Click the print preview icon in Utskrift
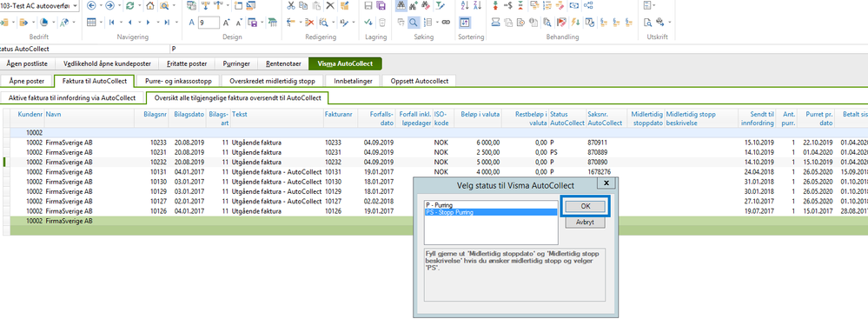 tap(647, 22)
